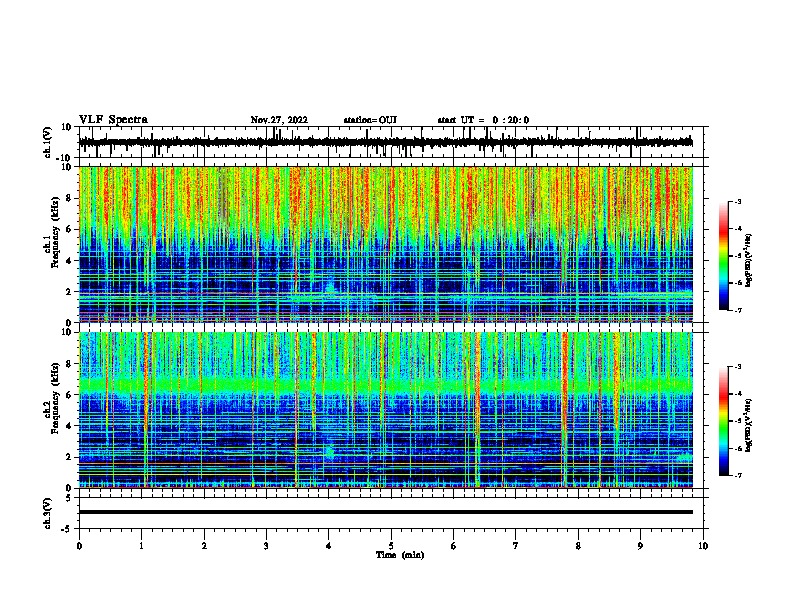Click the "ch.3(V)" axis label

[48, 513]
